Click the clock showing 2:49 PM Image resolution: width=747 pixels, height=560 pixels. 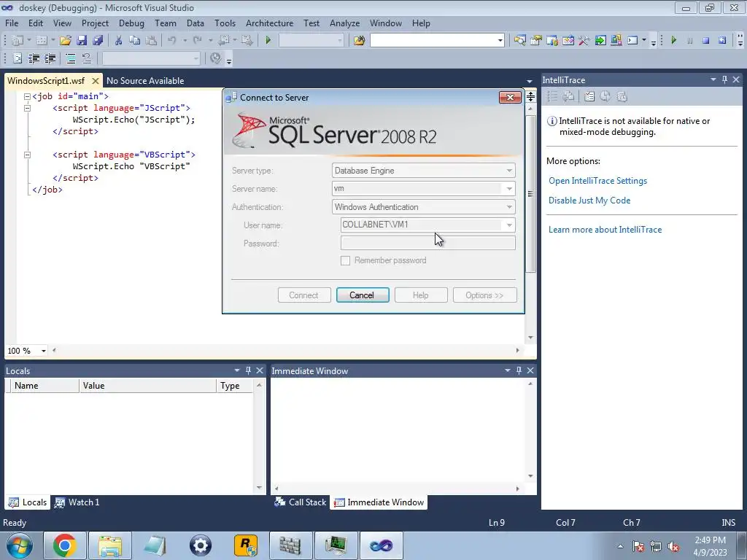point(710,540)
